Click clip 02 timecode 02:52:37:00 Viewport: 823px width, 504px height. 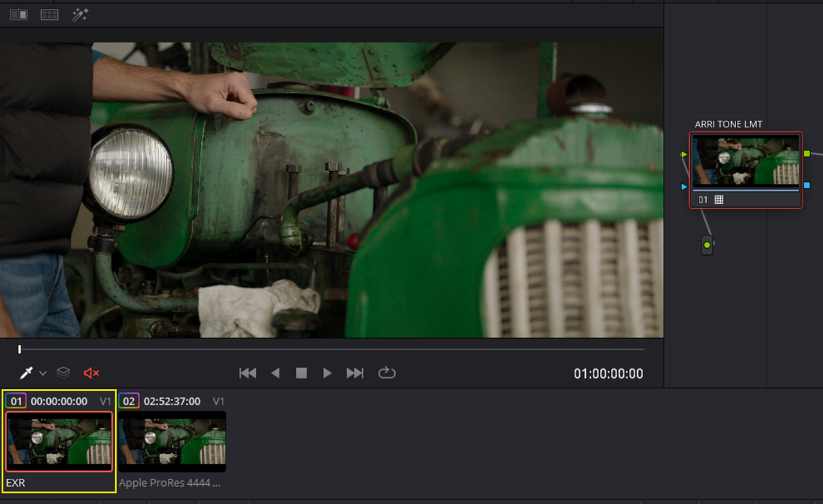[x=172, y=401]
